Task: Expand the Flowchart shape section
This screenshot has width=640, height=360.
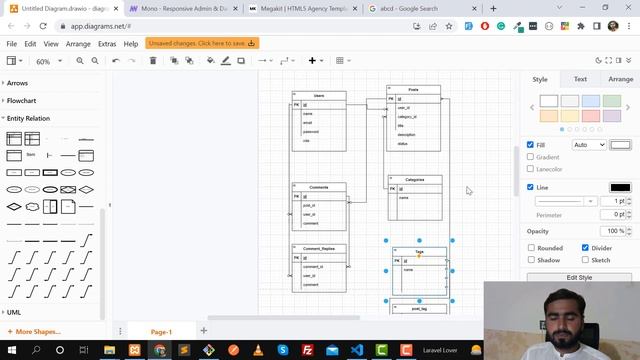Action: pyautogui.click(x=21, y=100)
